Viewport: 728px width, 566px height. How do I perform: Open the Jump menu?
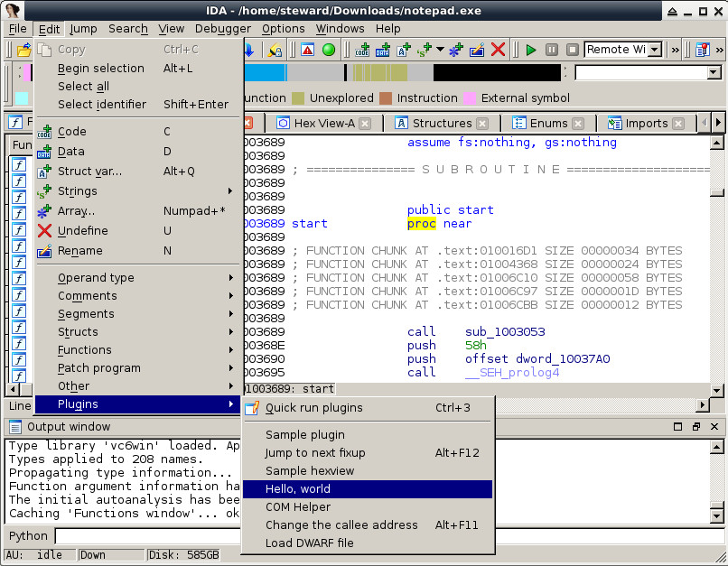pyautogui.click(x=83, y=29)
